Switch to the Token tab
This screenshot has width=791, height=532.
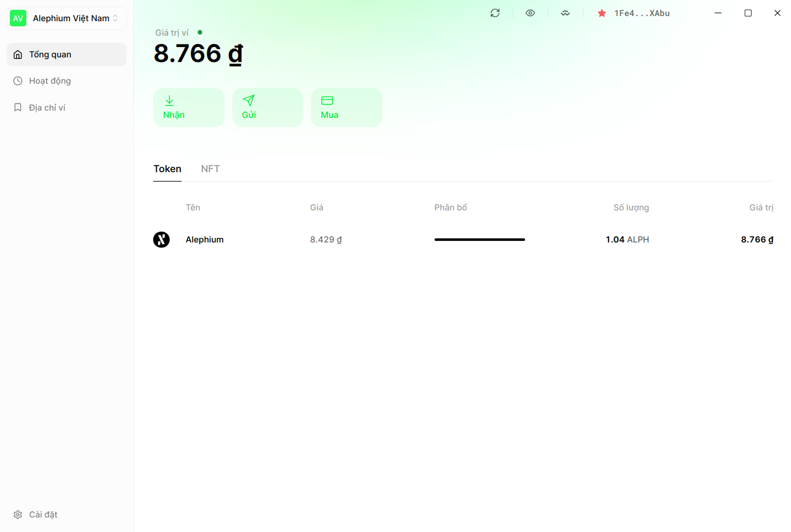pyautogui.click(x=168, y=169)
